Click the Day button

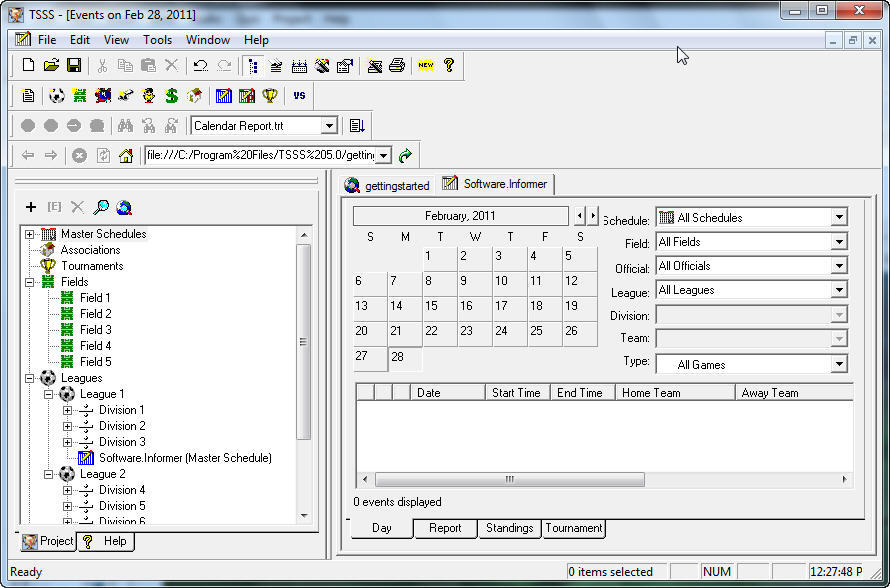(x=381, y=528)
